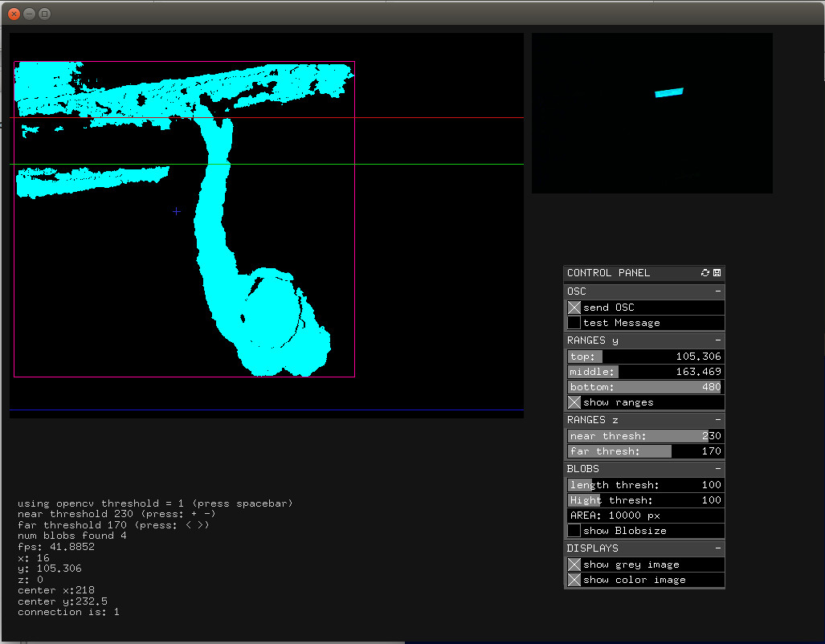The image size is (825, 644).
Task: Click the top range slider
Action: pyautogui.click(x=644, y=357)
